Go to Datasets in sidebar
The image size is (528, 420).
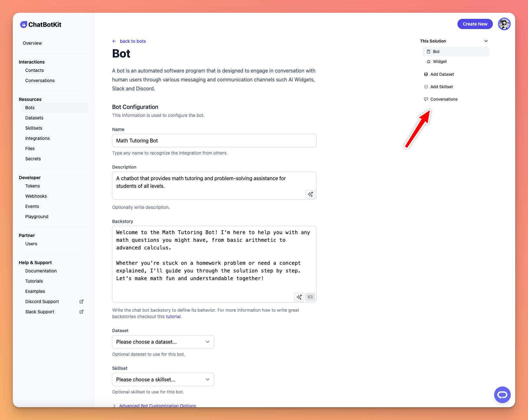pos(34,118)
